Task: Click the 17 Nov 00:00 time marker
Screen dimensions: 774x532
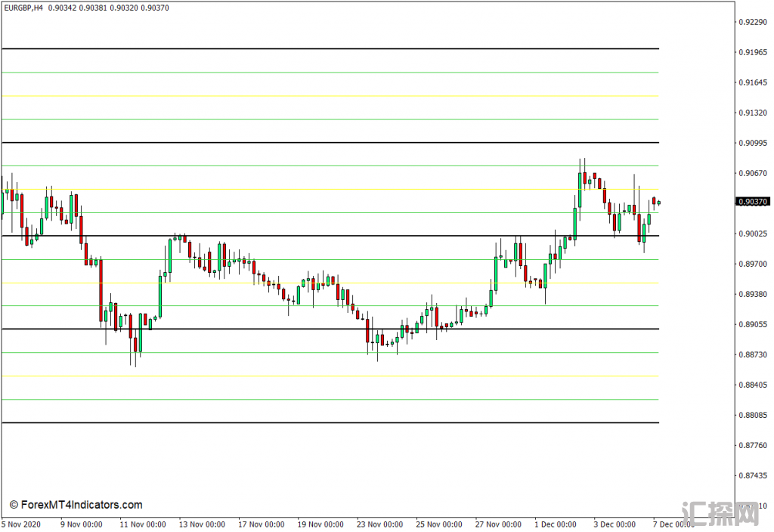Action: coord(262,524)
